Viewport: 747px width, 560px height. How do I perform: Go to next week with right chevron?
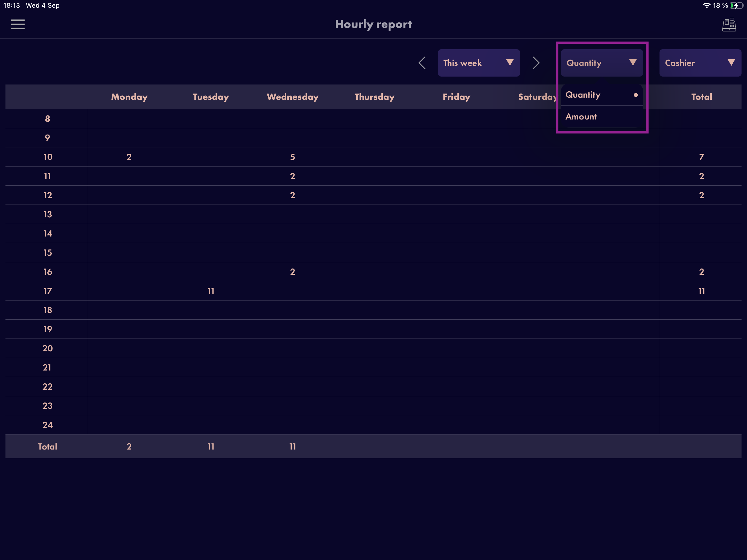click(x=536, y=63)
